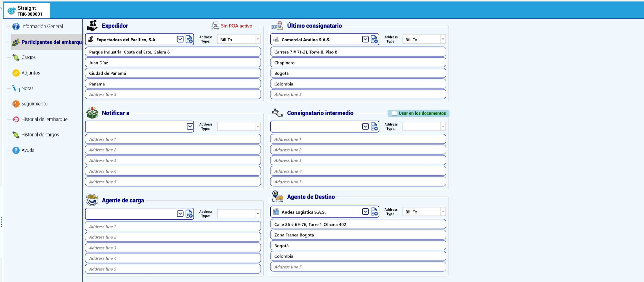Click the Cargos sidebar icon

16,57
